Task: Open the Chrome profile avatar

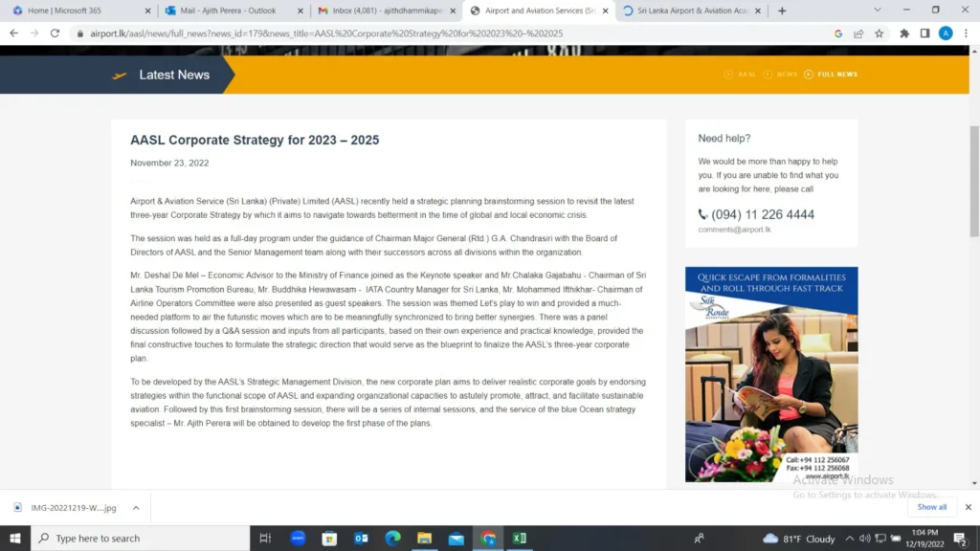Action: [x=946, y=33]
